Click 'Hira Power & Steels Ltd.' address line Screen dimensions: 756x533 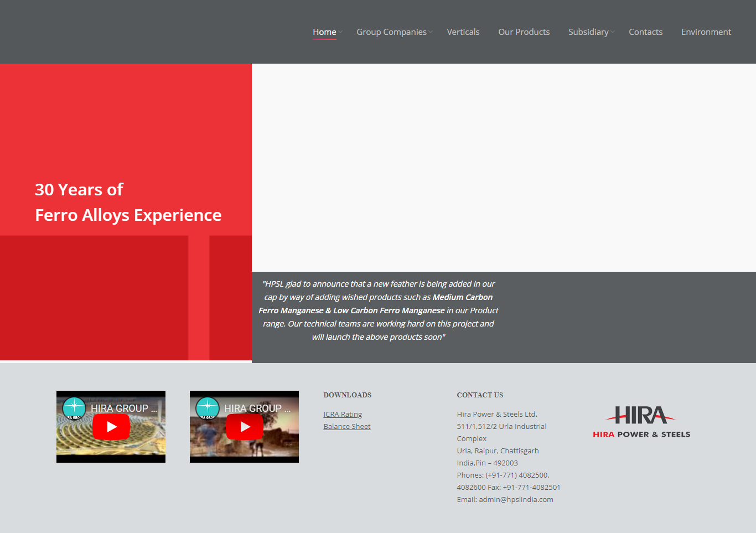click(x=497, y=414)
